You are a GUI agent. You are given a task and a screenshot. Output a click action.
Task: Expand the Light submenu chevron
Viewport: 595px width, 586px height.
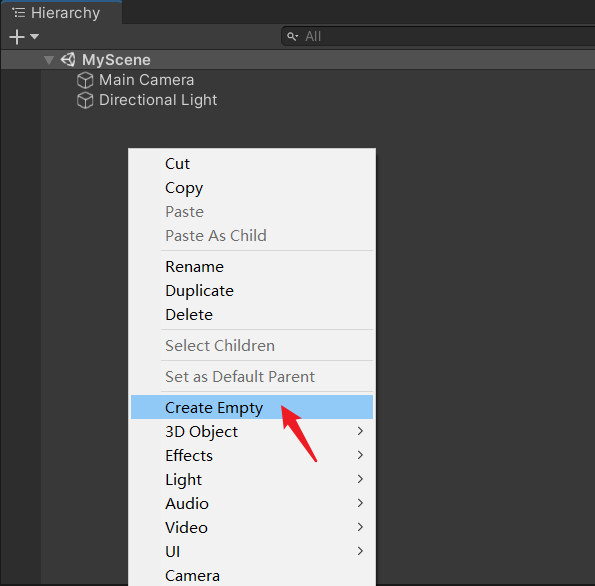click(360, 479)
